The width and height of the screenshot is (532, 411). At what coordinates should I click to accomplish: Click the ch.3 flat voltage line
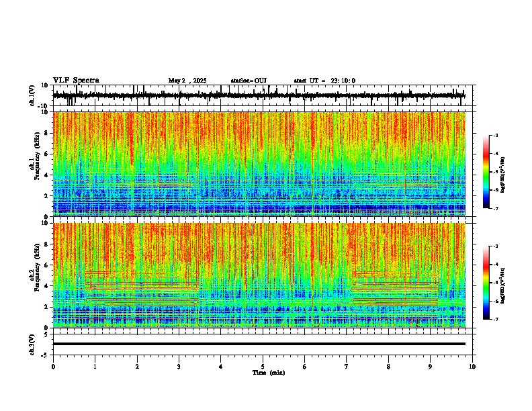(259, 344)
